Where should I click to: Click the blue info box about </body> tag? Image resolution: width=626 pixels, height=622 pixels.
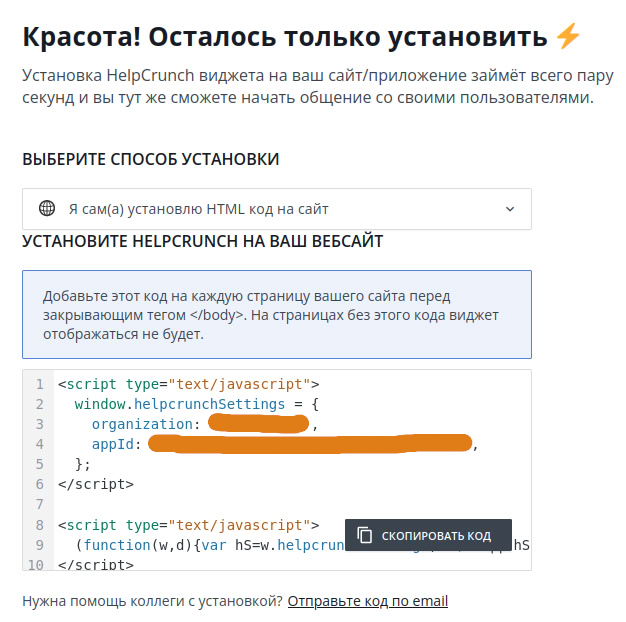[277, 315]
